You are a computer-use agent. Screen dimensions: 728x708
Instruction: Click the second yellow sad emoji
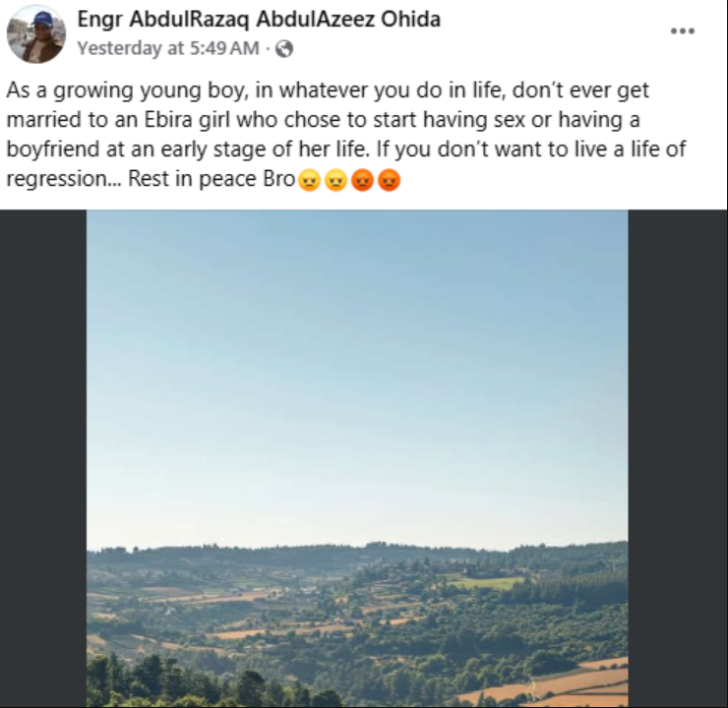coord(335,180)
